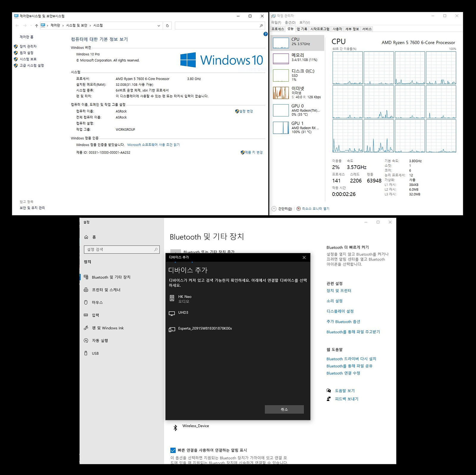476x475 pixels.
Task: Open 추가 Bluetooth 옵션 link
Action: click(343, 322)
